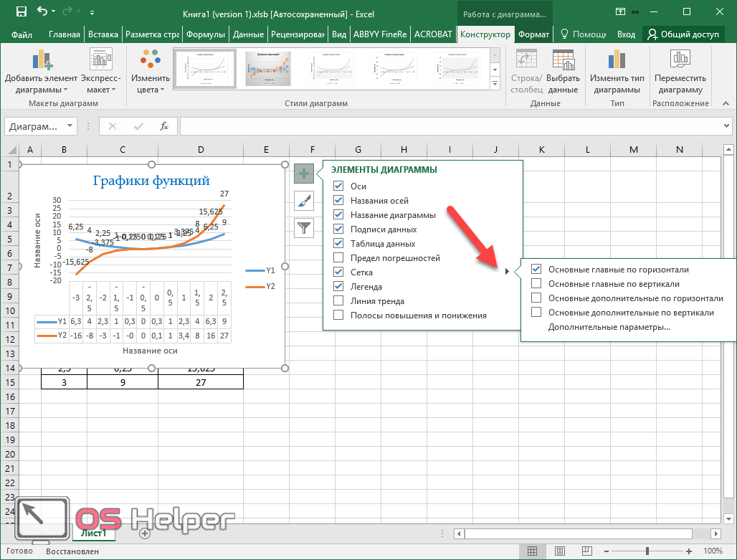The height and width of the screenshot is (560, 737).
Task: Click Переместить диаграмму icon
Action: point(680,62)
